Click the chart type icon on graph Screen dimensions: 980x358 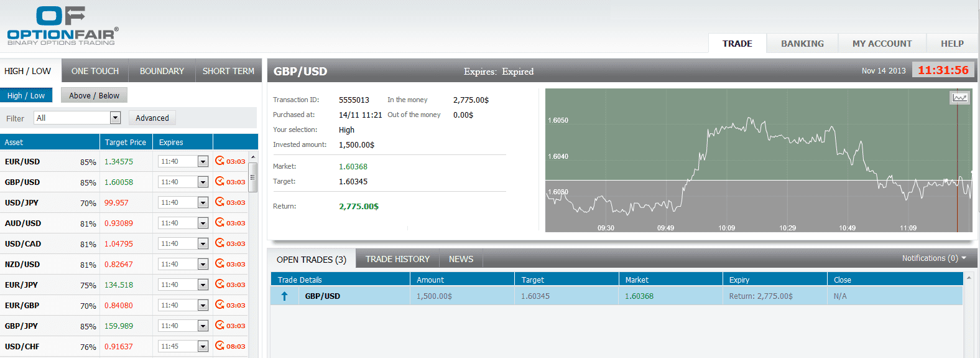click(959, 98)
